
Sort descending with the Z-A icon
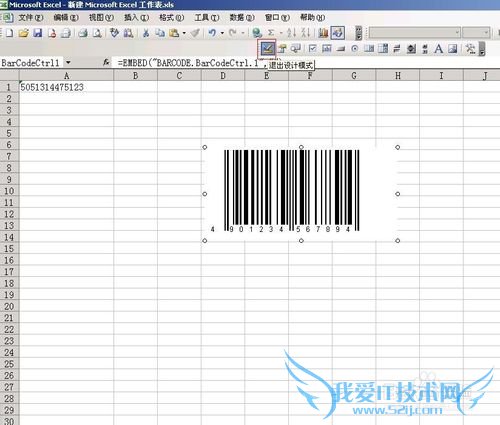click(x=306, y=33)
